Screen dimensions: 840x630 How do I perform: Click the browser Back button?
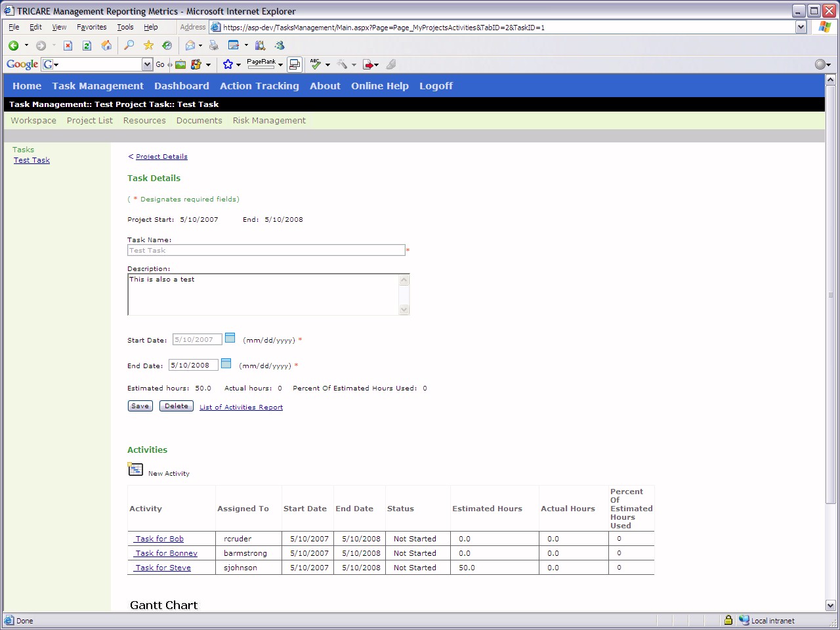(x=13, y=45)
